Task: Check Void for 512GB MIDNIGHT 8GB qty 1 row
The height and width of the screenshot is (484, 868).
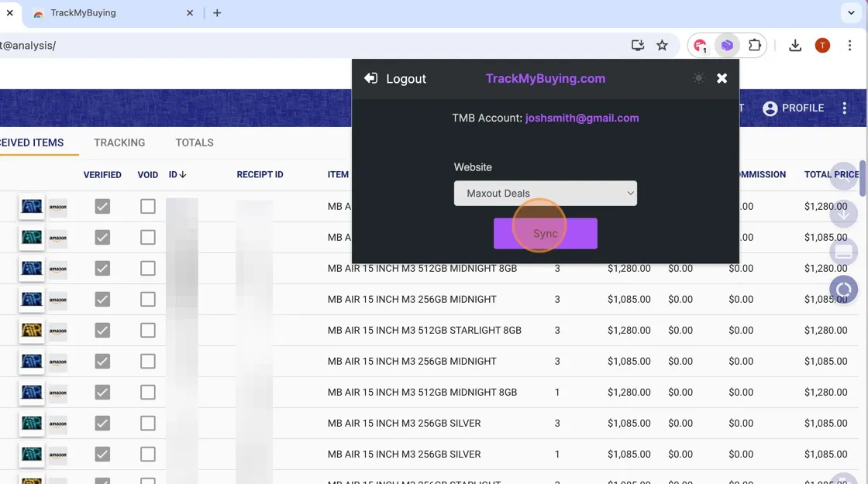Action: (x=148, y=392)
